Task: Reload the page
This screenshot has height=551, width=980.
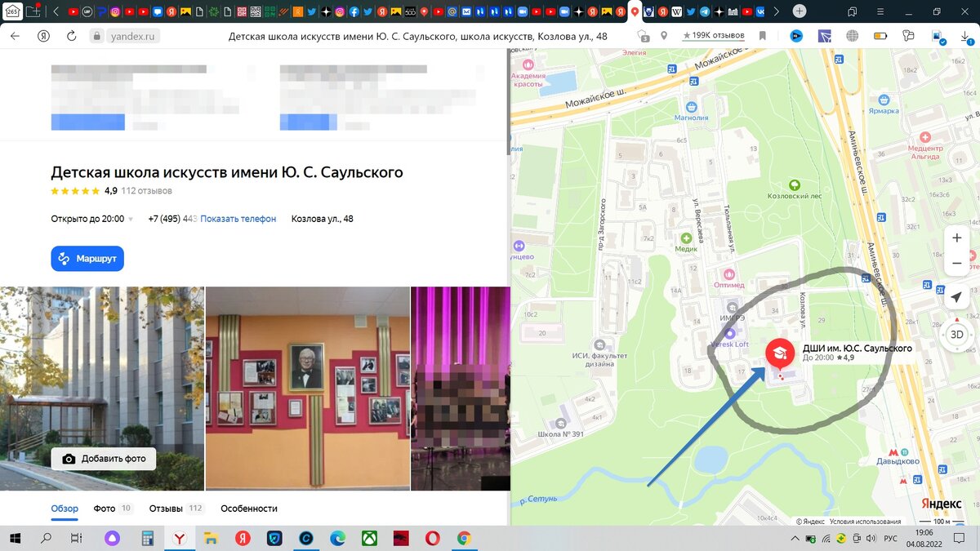Action: 72,36
